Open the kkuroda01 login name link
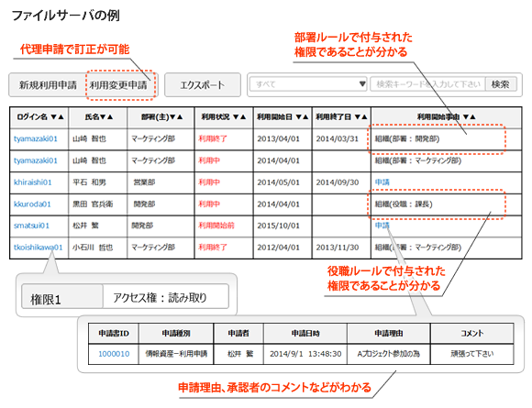Image resolution: width=532 pixels, height=408 pixels. (32, 204)
